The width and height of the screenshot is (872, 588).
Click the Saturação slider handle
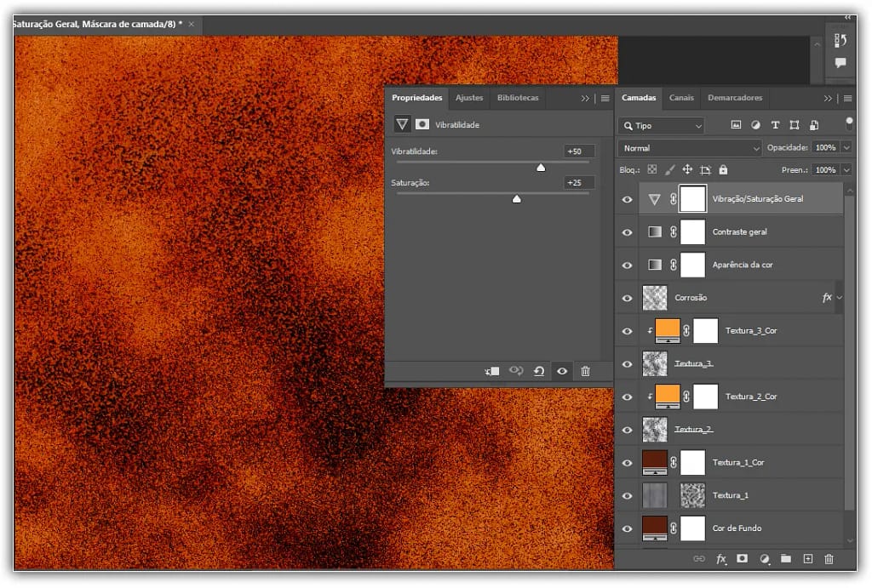[517, 198]
